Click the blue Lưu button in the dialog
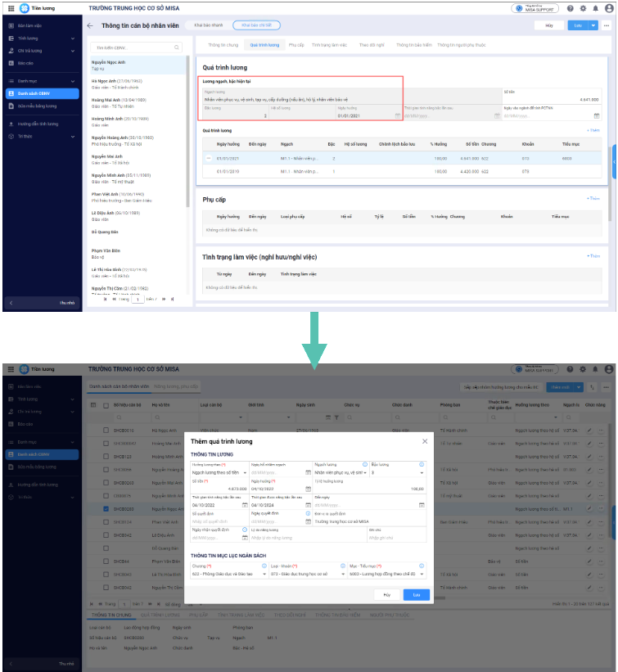 (416, 595)
